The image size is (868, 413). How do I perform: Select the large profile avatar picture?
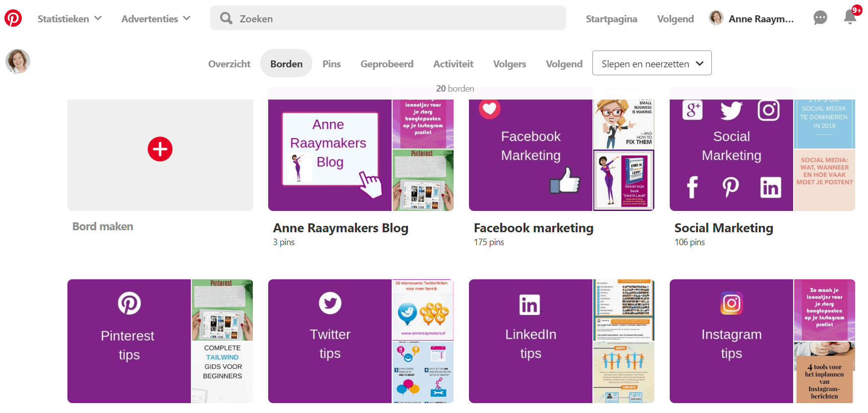pyautogui.click(x=18, y=61)
